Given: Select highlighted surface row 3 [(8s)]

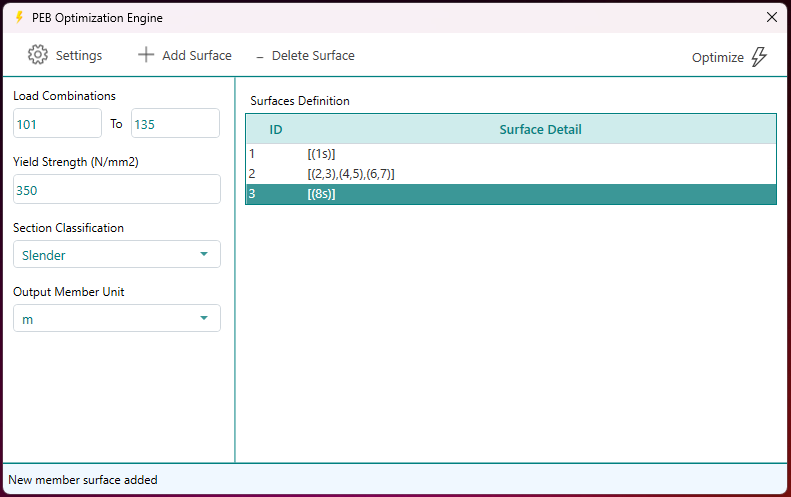Looking at the screenshot, I should point(320,194).
